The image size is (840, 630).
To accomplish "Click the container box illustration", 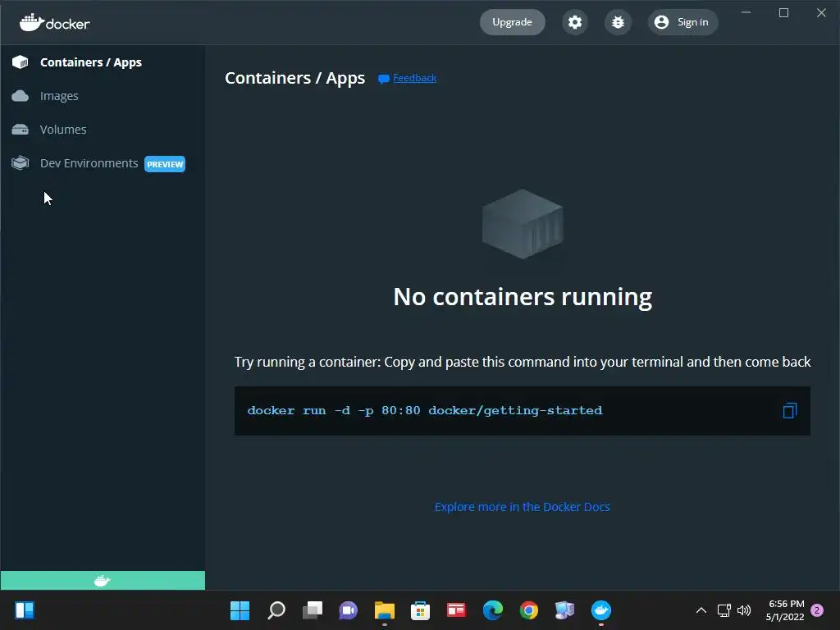I will click(523, 224).
